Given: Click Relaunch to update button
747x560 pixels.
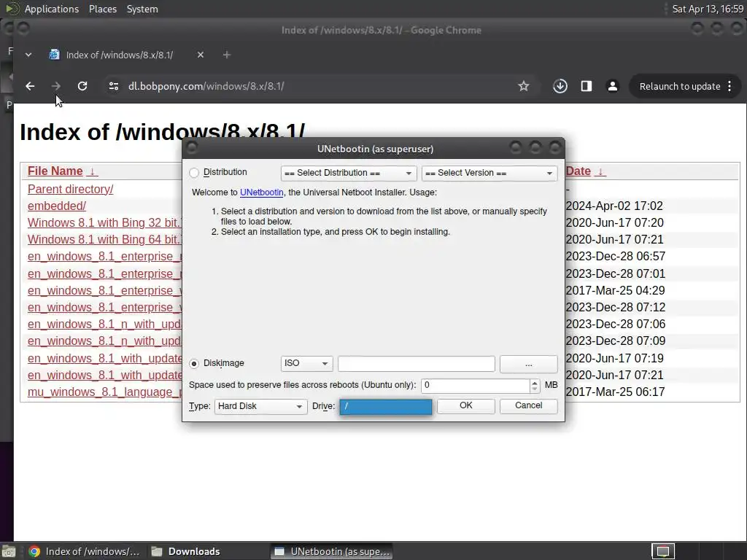Looking at the screenshot, I should [680, 86].
